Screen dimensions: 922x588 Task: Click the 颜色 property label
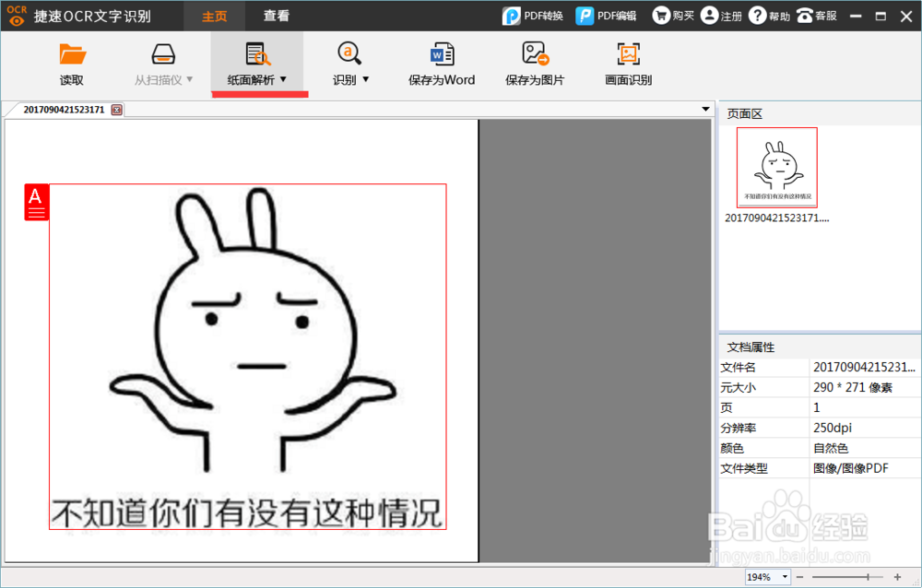[732, 449]
